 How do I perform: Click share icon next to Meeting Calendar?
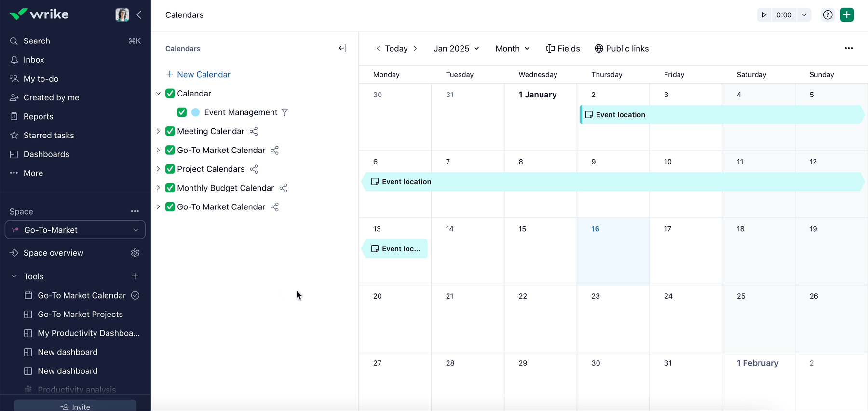[254, 131]
